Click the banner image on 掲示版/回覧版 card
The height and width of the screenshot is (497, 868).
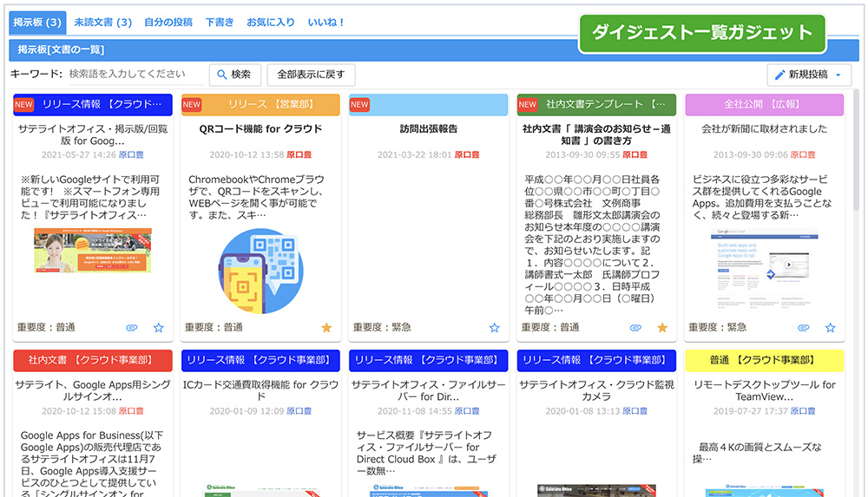click(93, 251)
